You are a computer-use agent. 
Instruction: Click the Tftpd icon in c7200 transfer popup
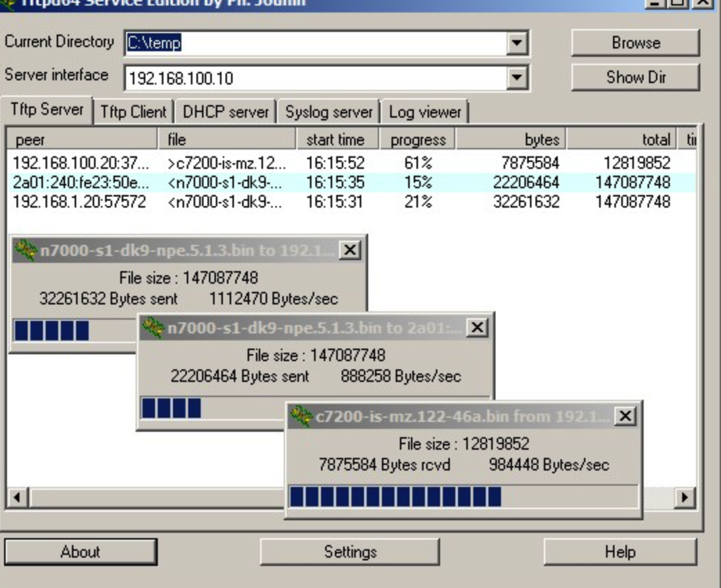(x=302, y=416)
